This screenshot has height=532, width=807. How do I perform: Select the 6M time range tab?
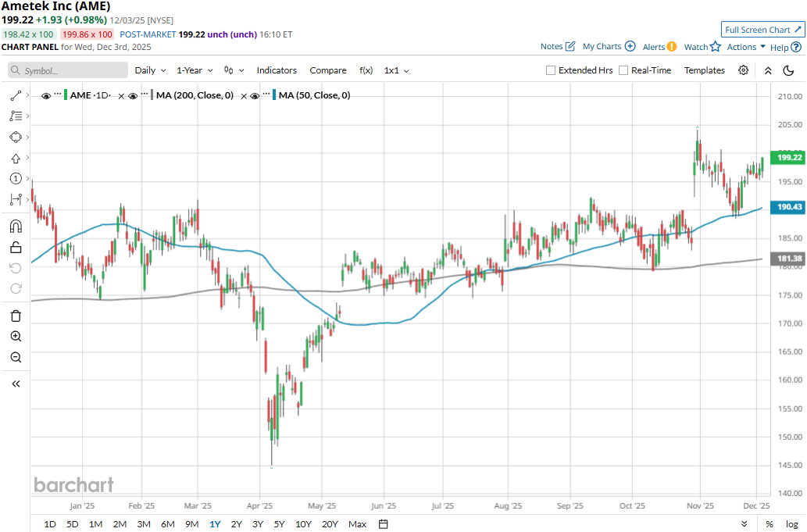point(167,523)
